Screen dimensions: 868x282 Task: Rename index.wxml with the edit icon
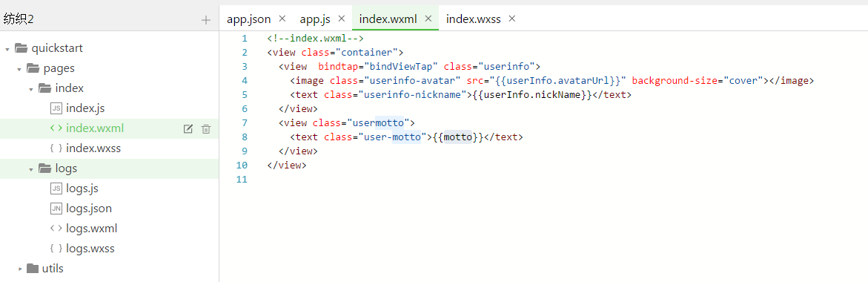tap(188, 128)
